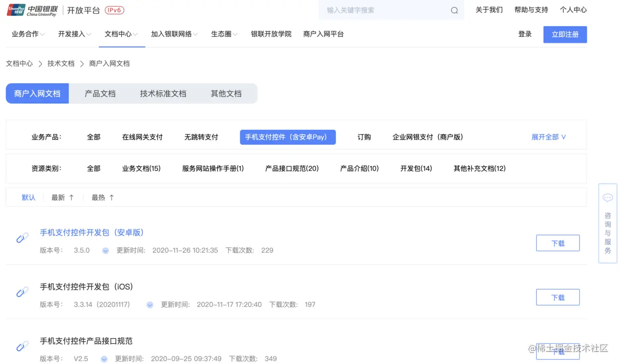Click the chain-link icon beside the iOS 开发包
The image size is (619, 364).
22,292
